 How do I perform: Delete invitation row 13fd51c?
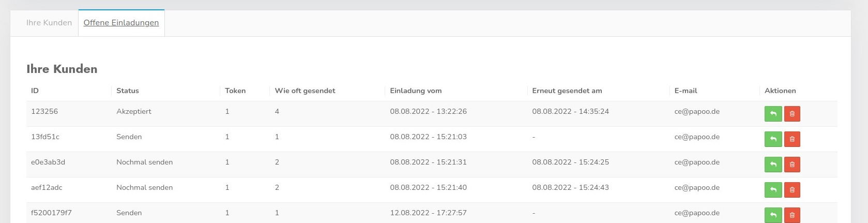point(792,139)
